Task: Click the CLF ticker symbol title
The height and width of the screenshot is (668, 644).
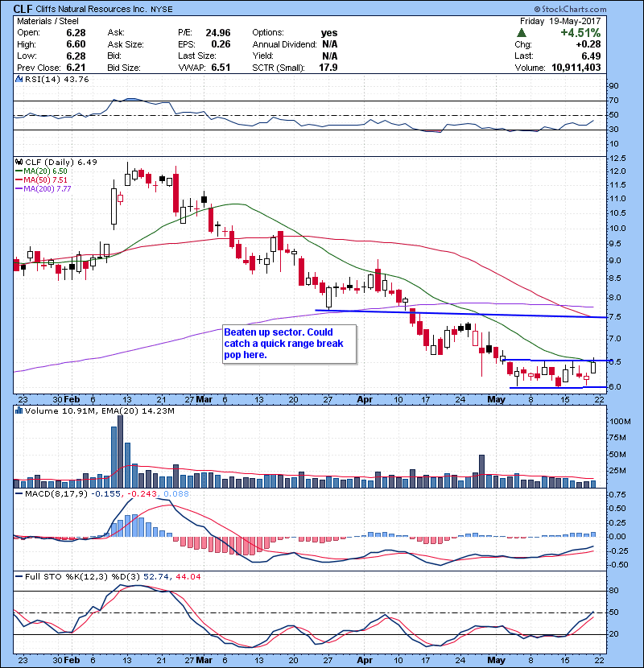Action: click(x=23, y=9)
